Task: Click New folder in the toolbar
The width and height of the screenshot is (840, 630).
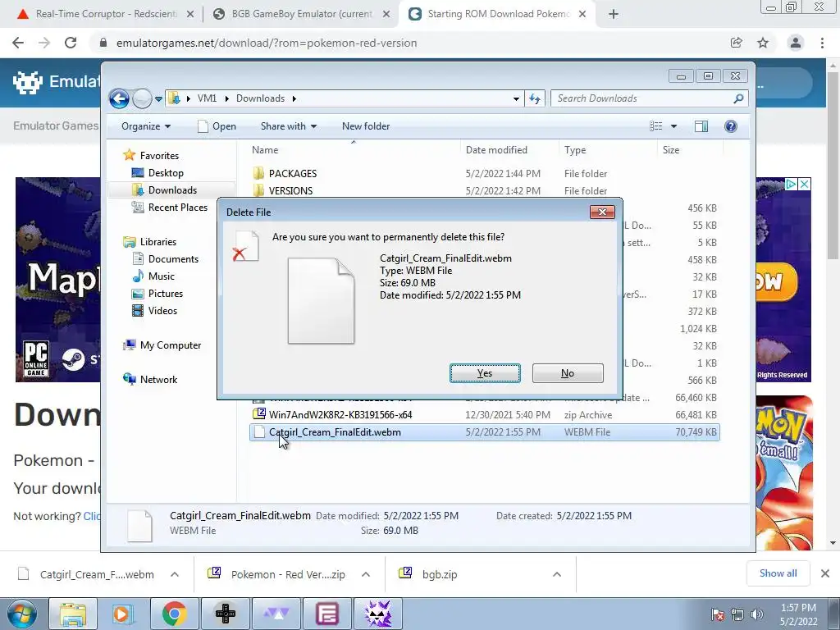Action: tap(366, 126)
